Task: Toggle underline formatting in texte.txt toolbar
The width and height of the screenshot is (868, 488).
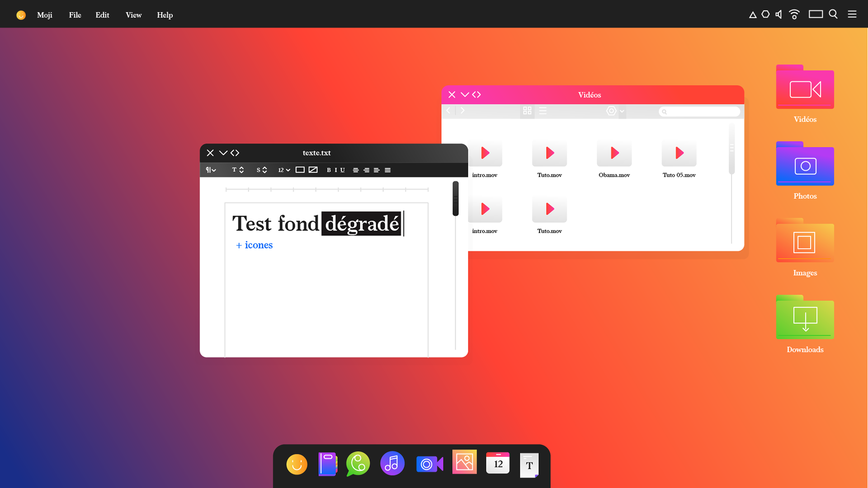Action: [342, 170]
